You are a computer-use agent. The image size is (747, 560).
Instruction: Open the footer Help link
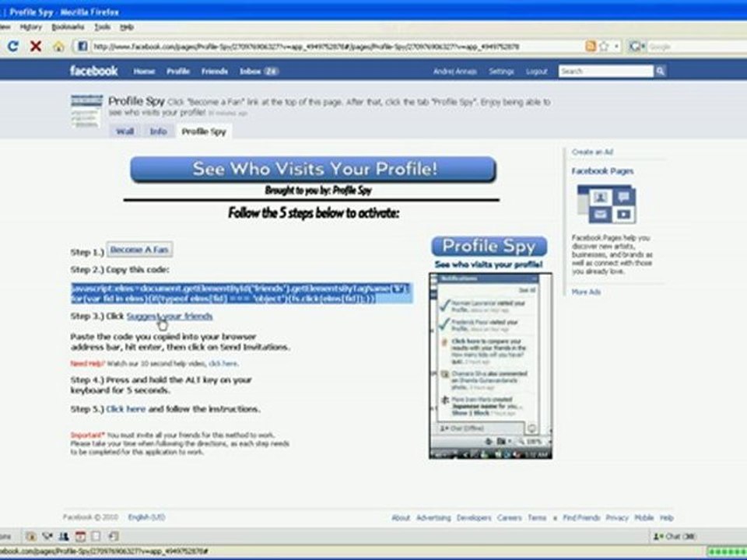pos(667,518)
